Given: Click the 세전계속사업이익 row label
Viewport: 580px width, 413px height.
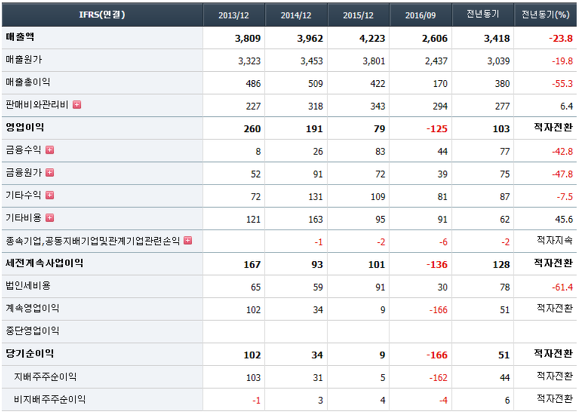Looking at the screenshot, I should tap(44, 263).
